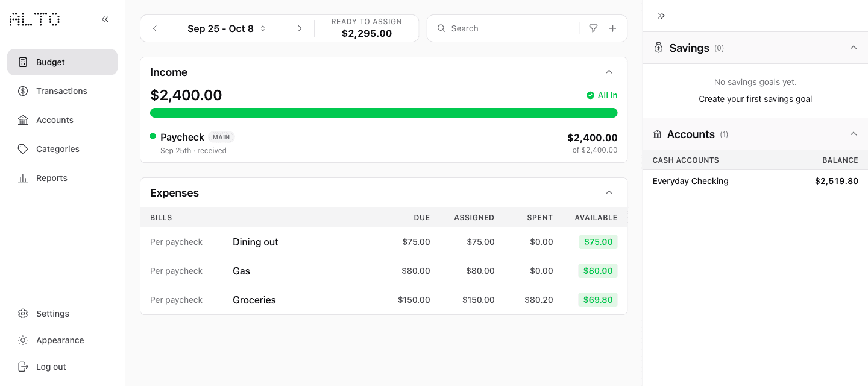Click the Savings money bag icon
Screen dimensions: 868x386
point(658,48)
